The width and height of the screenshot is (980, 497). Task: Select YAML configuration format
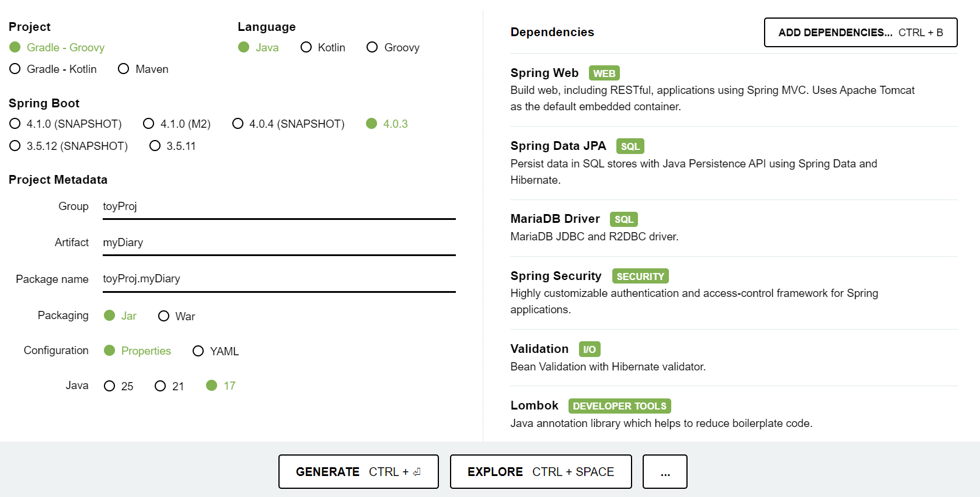click(x=216, y=351)
